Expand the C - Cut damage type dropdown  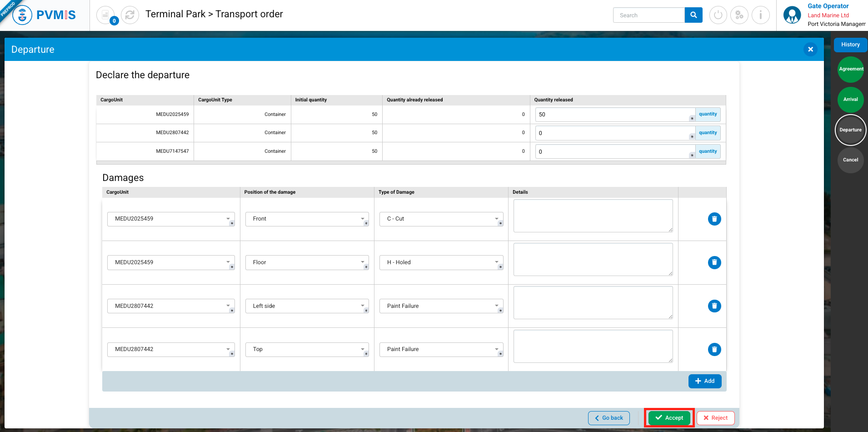pyautogui.click(x=441, y=219)
